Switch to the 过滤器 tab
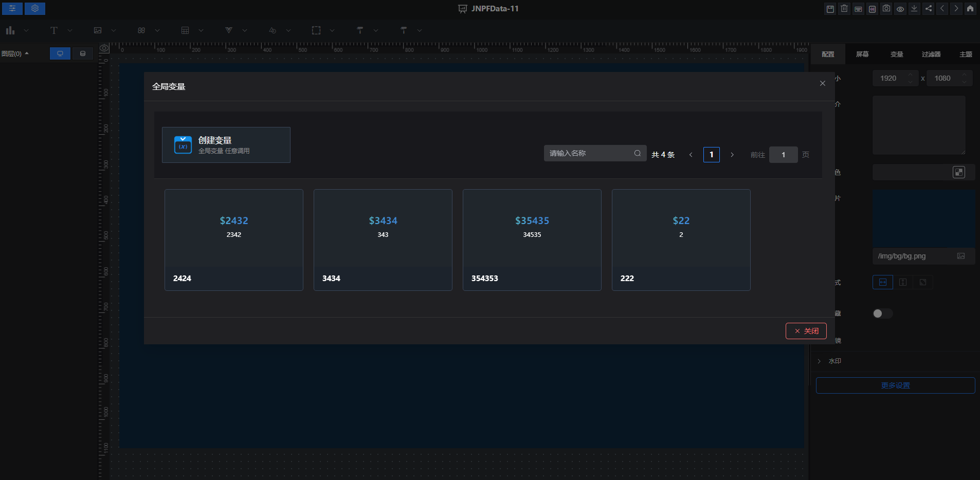The height and width of the screenshot is (480, 980). point(931,54)
